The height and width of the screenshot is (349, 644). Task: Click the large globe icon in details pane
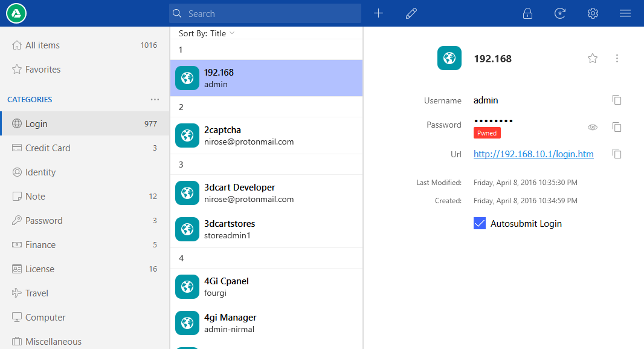(x=449, y=59)
